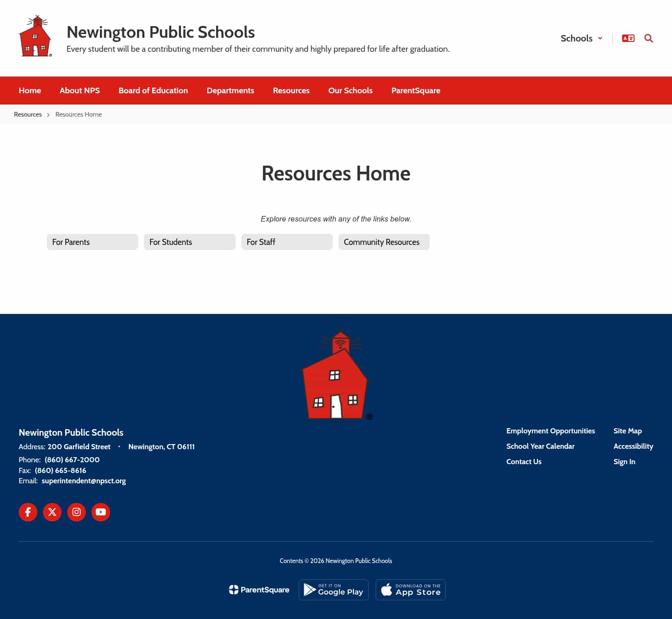Click the Get it on Google Play badge
The height and width of the screenshot is (619, 672).
click(334, 590)
